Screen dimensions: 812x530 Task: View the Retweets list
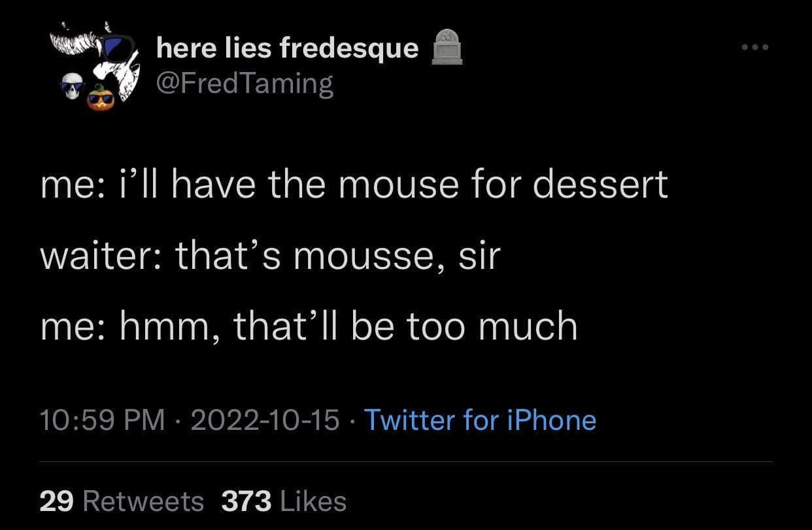144,501
